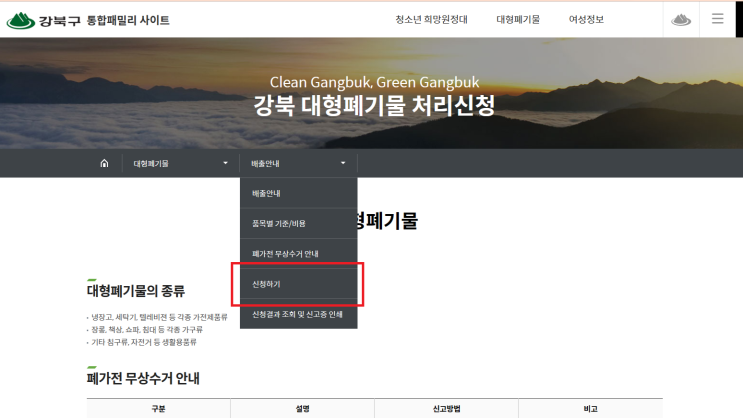Open 청소년 희망원정대 top menu
Viewport: 743px width, 418px height.
431,19
